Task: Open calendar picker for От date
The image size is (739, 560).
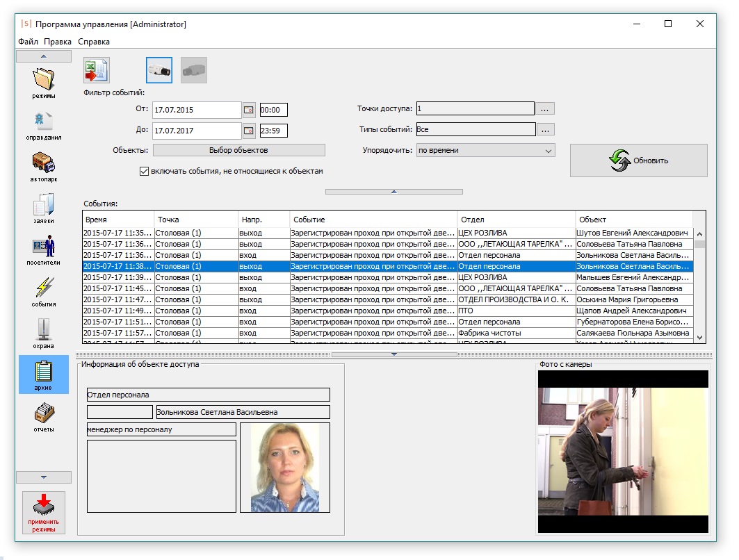Action: tap(250, 110)
